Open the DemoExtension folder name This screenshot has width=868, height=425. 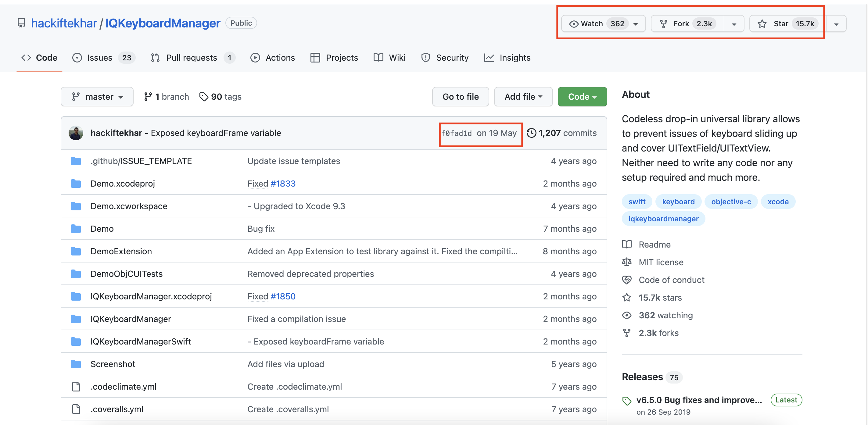(x=121, y=251)
